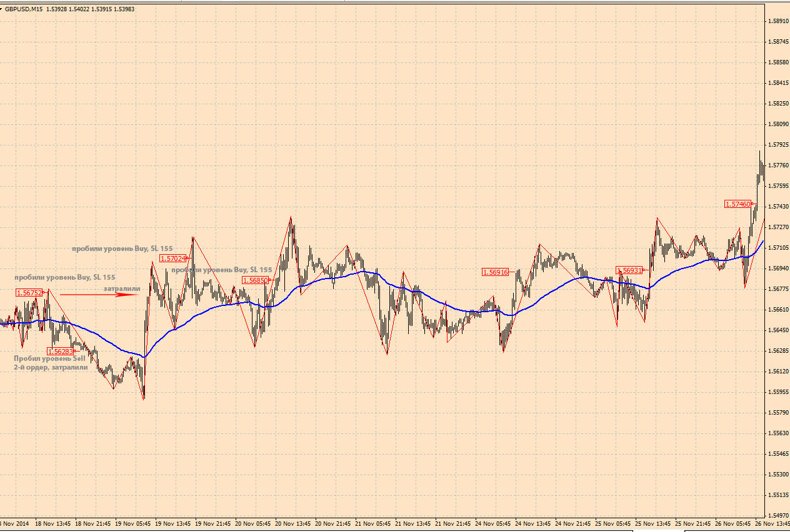Select the 1.56916 price label

pyautogui.click(x=496, y=272)
